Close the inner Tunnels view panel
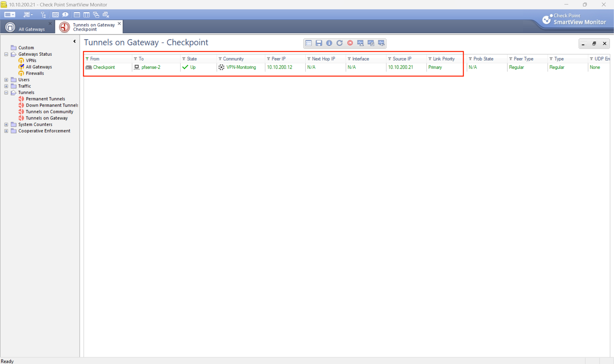The height and width of the screenshot is (364, 614). 605,44
